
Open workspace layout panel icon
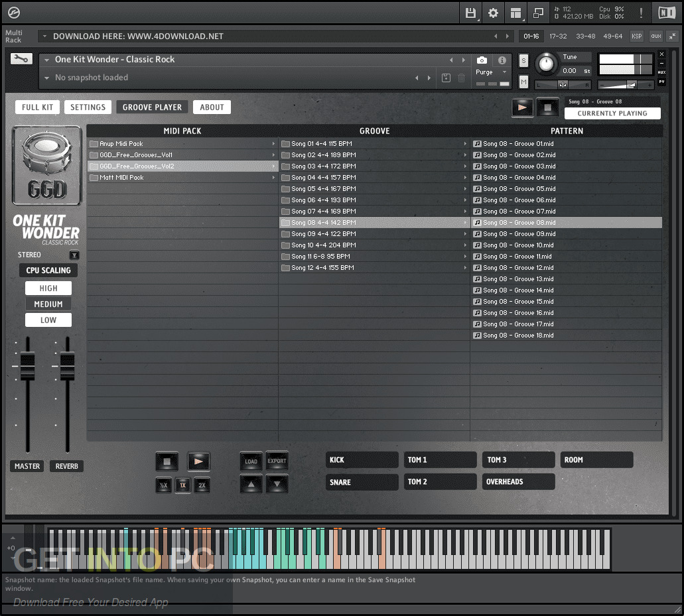point(515,13)
